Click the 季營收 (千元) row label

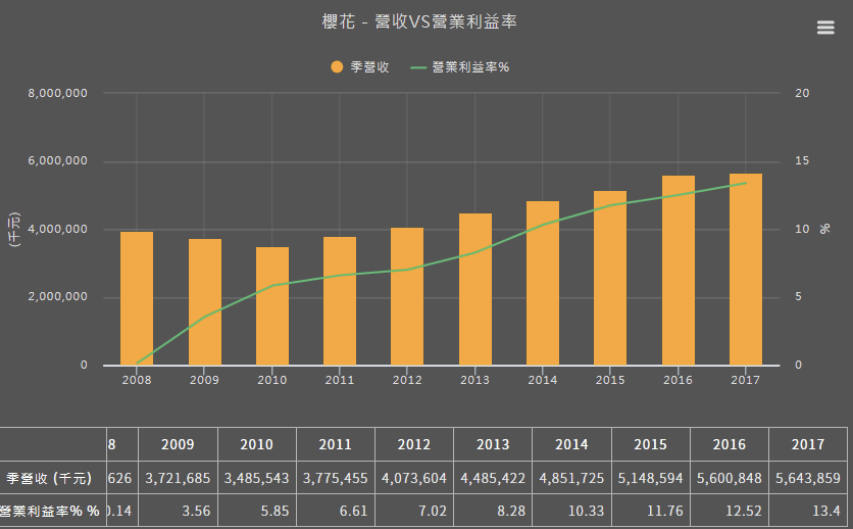[49, 478]
